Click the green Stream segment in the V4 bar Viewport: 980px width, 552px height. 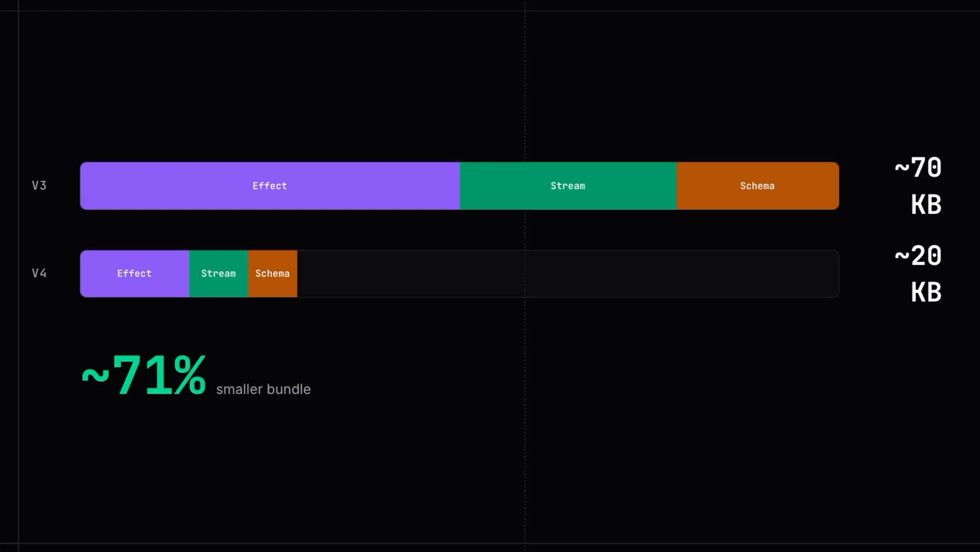[219, 273]
